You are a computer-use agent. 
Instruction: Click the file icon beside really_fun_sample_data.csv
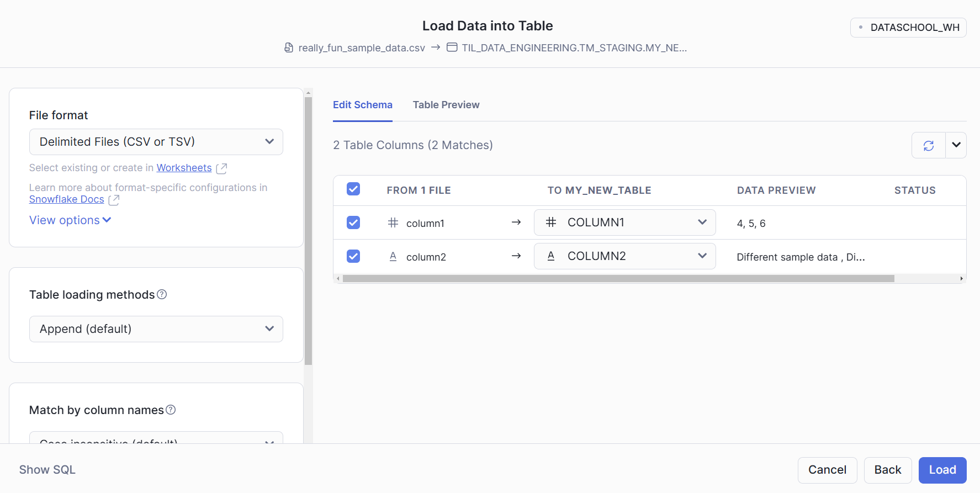(289, 48)
